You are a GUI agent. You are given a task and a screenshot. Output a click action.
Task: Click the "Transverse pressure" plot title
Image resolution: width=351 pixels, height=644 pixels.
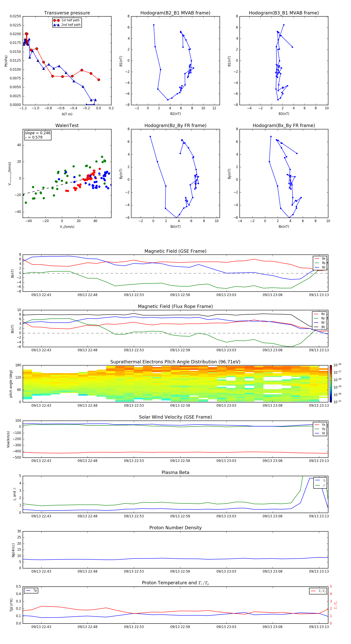coord(67,13)
